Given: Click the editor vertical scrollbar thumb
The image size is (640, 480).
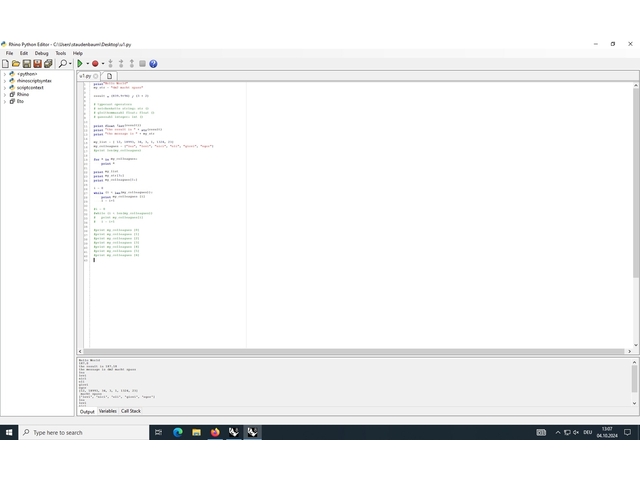Looking at the screenshot, I should (636, 183).
